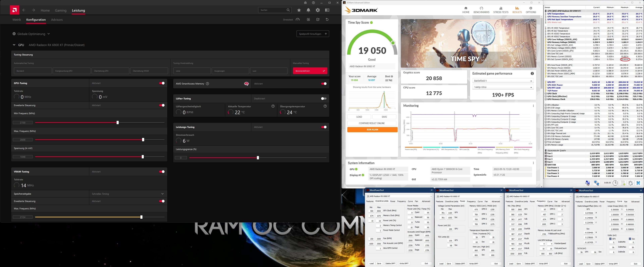Open the Gaming tab
Image resolution: width=644 pixels, height=267 pixels.
(x=61, y=10)
